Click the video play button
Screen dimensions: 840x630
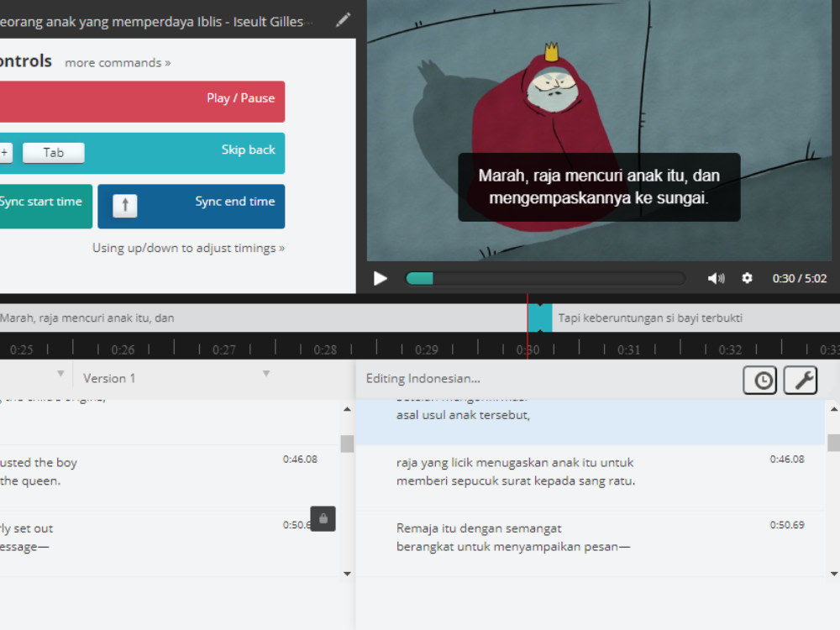[380, 279]
